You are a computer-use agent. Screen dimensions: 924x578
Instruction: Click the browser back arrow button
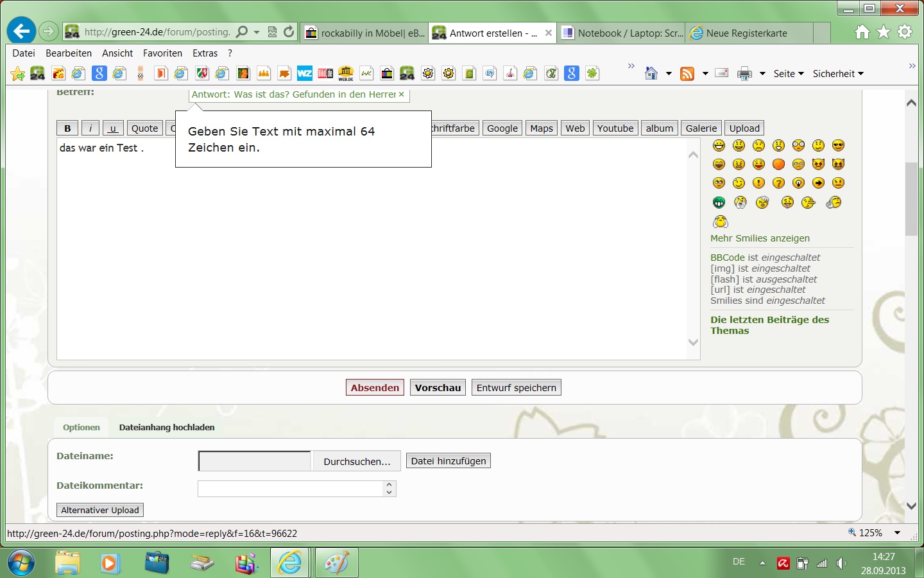tap(21, 31)
